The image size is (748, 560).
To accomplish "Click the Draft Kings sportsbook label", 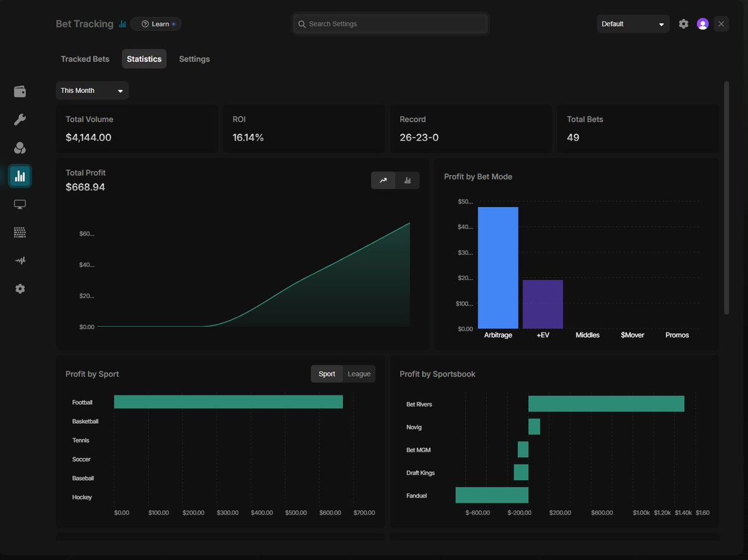I will click(421, 473).
